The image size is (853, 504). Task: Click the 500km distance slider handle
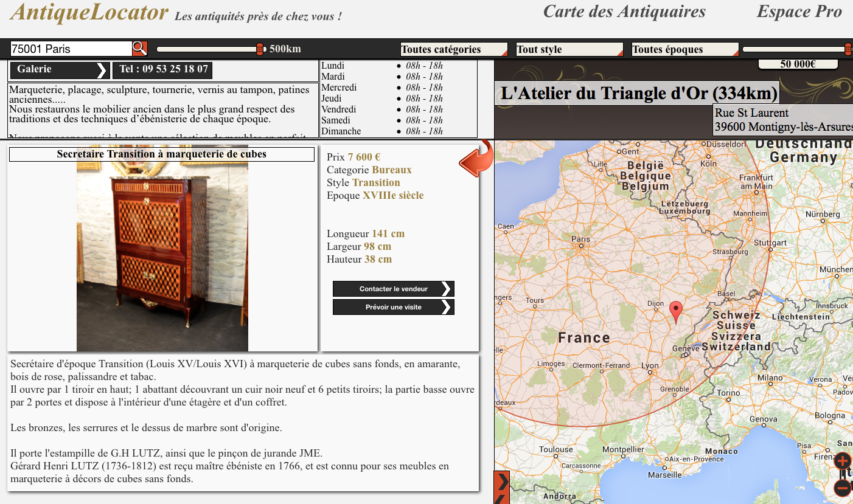260,49
